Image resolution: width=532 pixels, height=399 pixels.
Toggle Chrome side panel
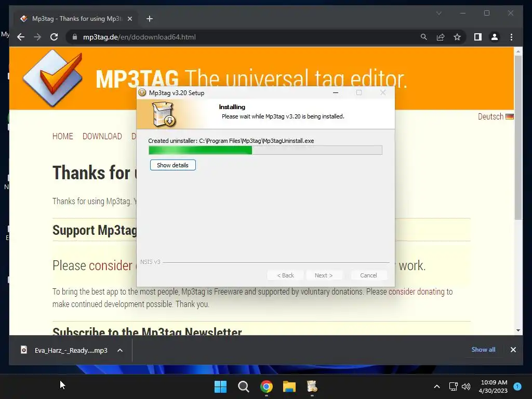(x=478, y=37)
